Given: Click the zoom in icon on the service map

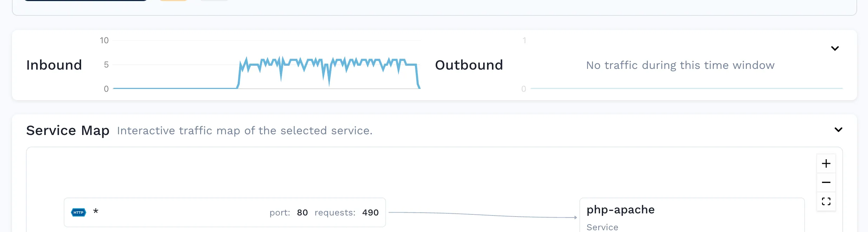Looking at the screenshot, I should coord(826,163).
